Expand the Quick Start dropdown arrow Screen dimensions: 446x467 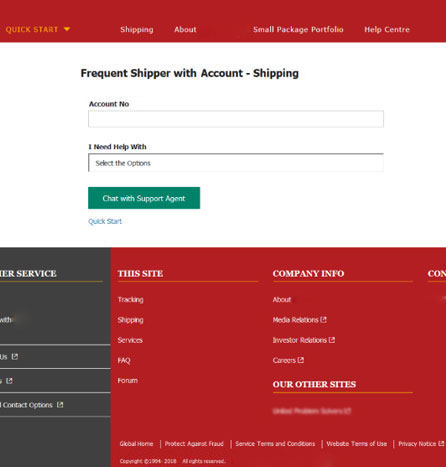67,29
